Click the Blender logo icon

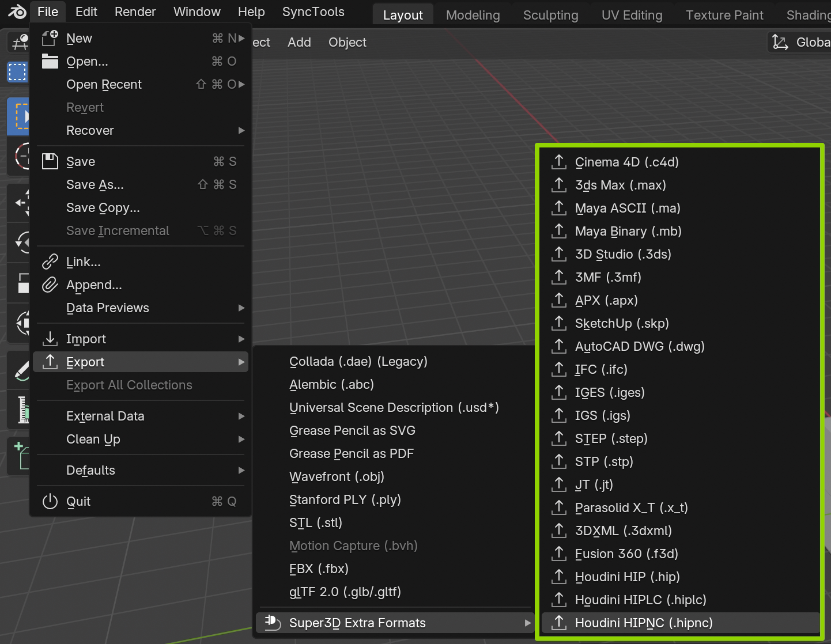coord(17,12)
